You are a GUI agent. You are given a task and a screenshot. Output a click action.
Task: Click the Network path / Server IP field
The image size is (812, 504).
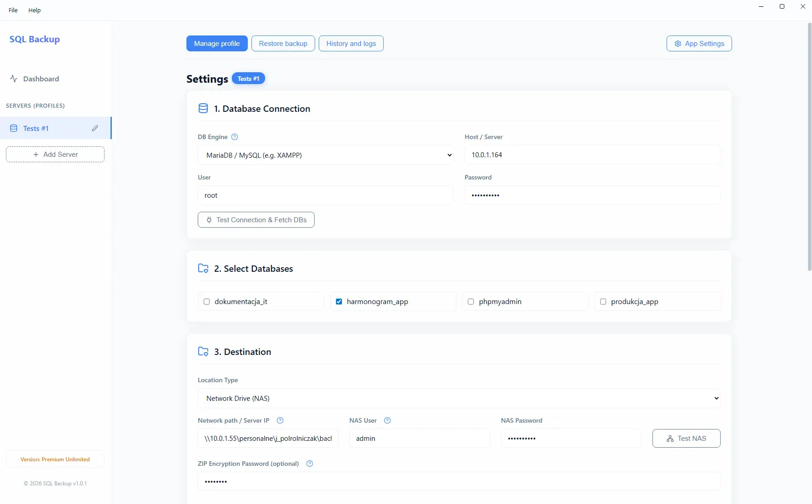tap(268, 439)
